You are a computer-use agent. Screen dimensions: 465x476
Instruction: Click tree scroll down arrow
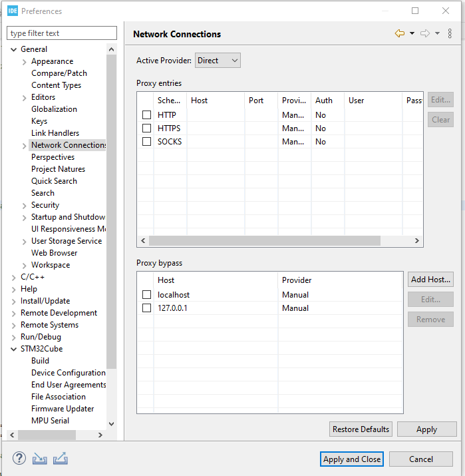(x=111, y=424)
